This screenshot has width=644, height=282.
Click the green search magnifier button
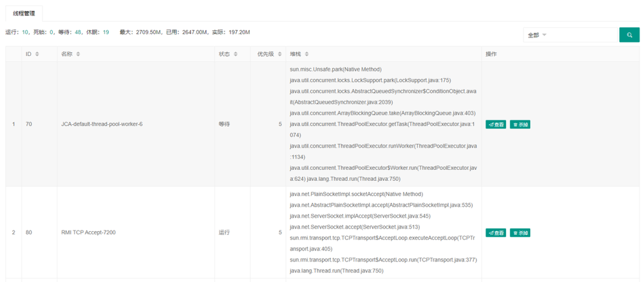point(629,35)
